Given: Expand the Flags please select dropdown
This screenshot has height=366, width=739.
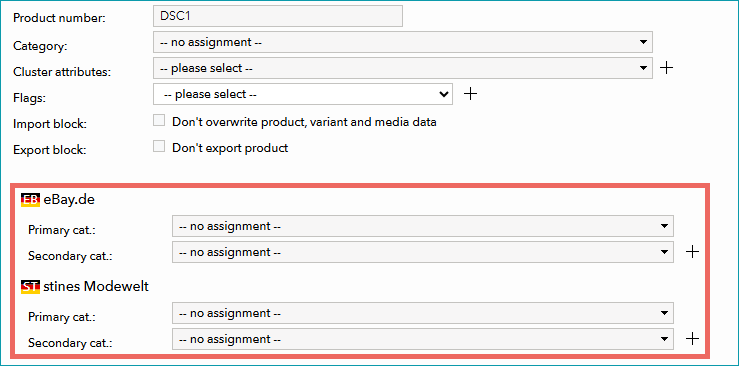Looking at the screenshot, I should point(303,94).
